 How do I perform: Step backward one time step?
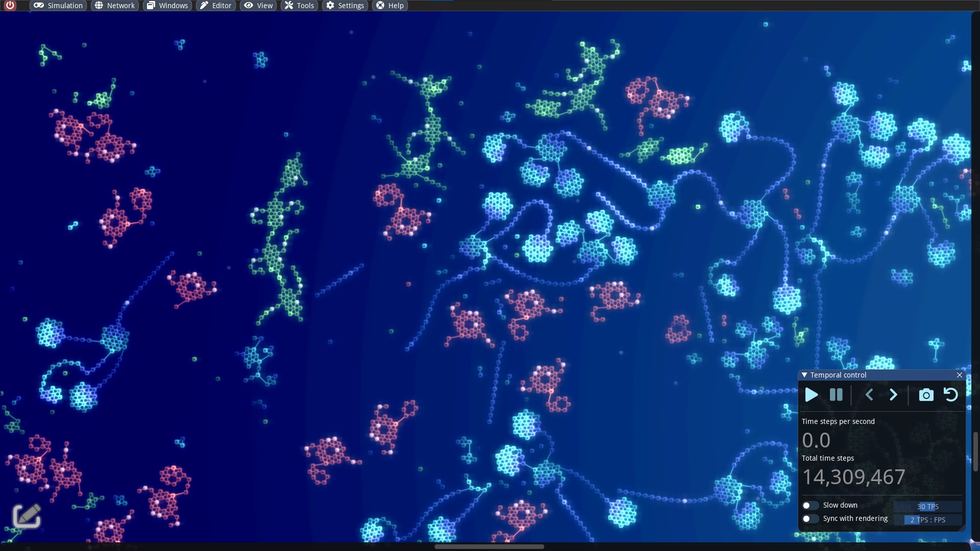(869, 395)
